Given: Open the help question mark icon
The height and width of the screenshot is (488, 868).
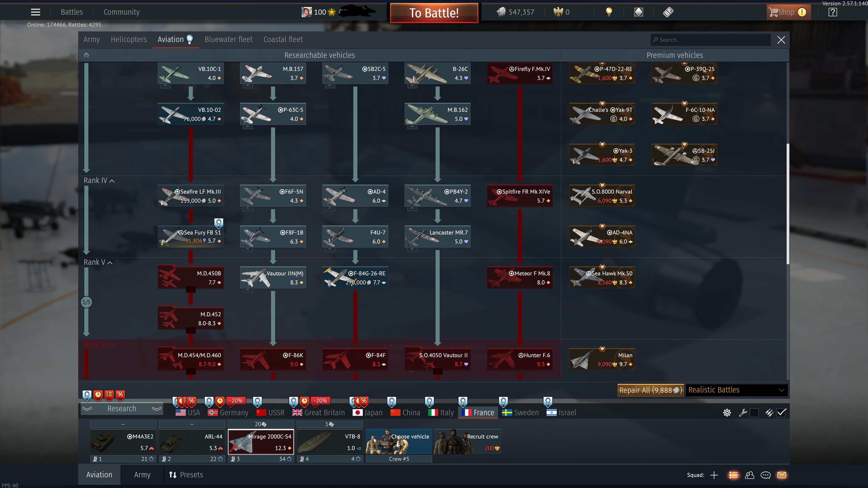Looking at the screenshot, I should 833,12.
